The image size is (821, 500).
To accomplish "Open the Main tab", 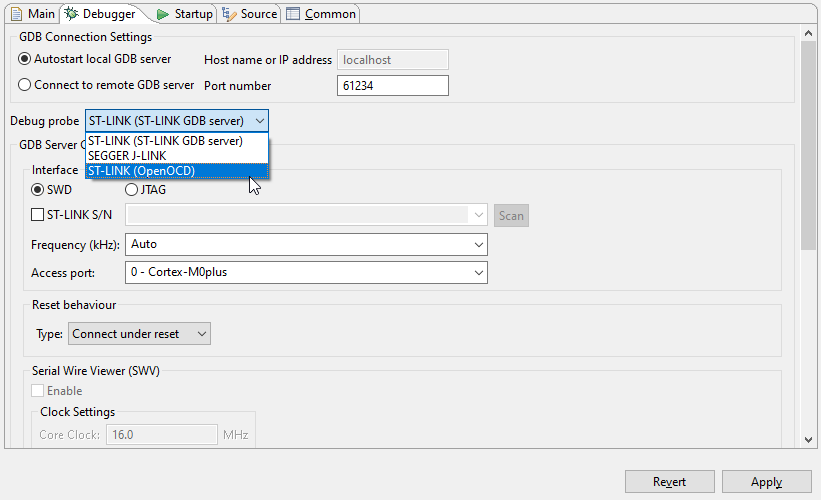I will (32, 14).
